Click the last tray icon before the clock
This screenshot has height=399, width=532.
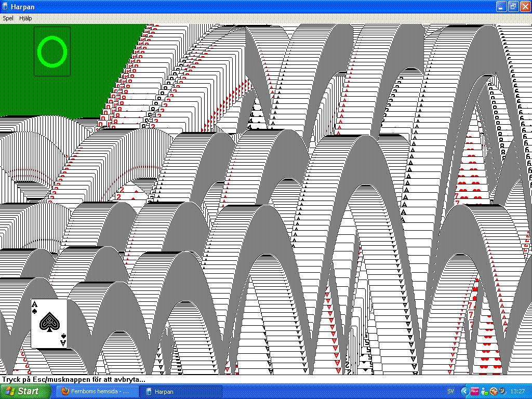tap(502, 391)
